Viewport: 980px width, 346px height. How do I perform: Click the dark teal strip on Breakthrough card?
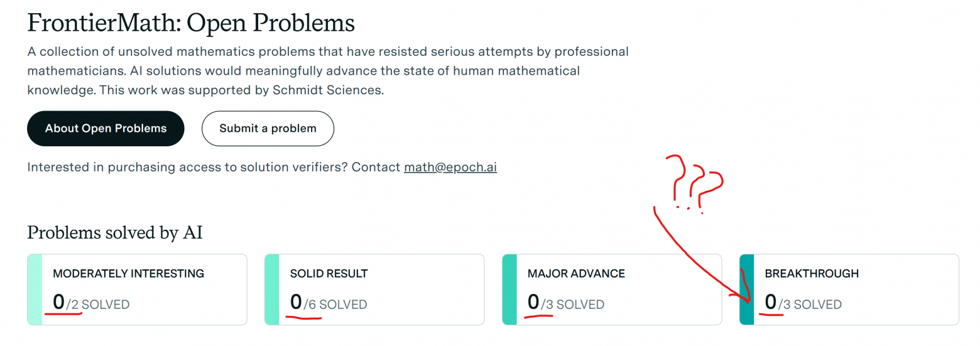point(746,289)
